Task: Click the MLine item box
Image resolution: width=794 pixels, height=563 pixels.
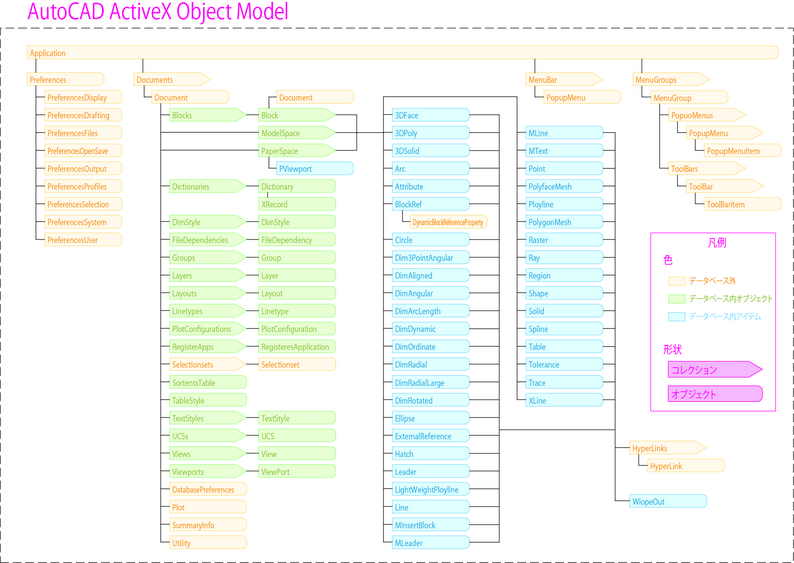Action: [x=565, y=133]
